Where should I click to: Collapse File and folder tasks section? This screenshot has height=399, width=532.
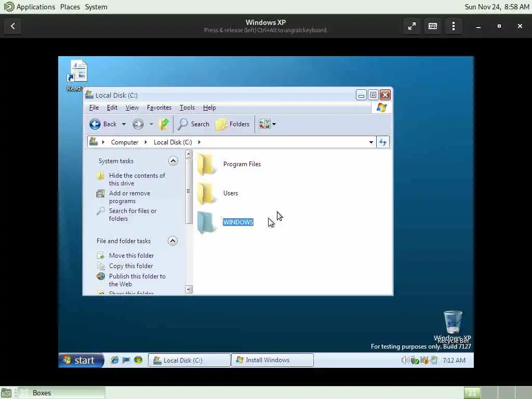click(x=172, y=241)
